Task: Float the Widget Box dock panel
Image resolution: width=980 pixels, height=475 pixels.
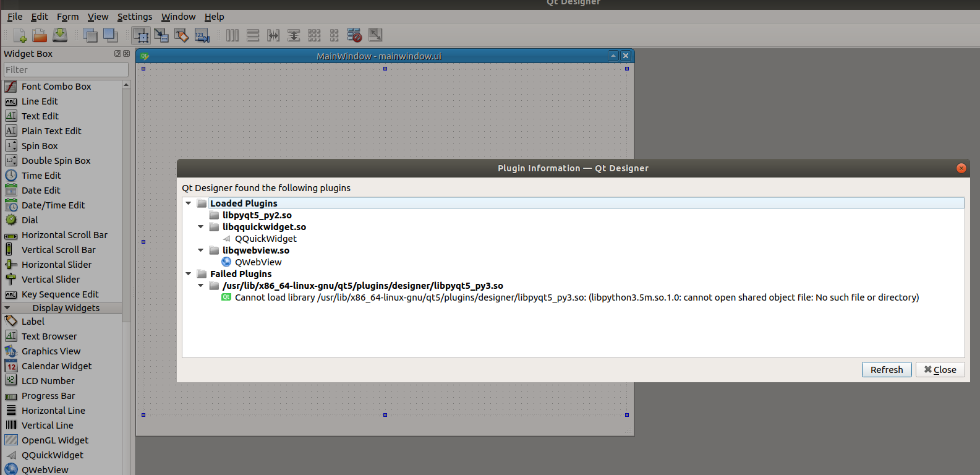Action: [117, 54]
